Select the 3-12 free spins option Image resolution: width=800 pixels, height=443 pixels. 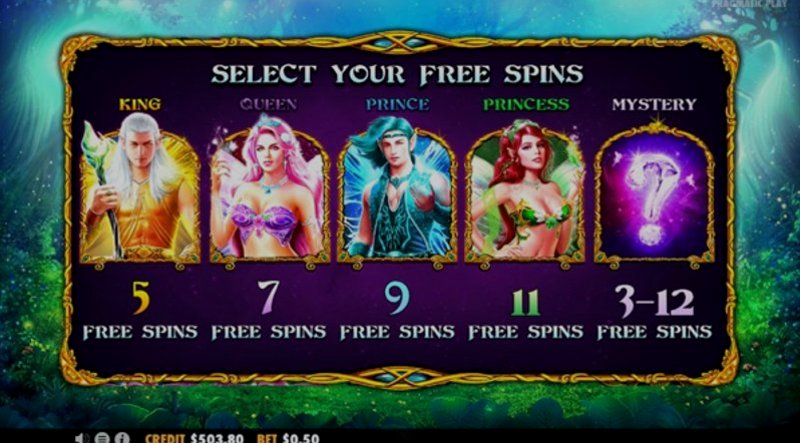pyautogui.click(x=655, y=310)
